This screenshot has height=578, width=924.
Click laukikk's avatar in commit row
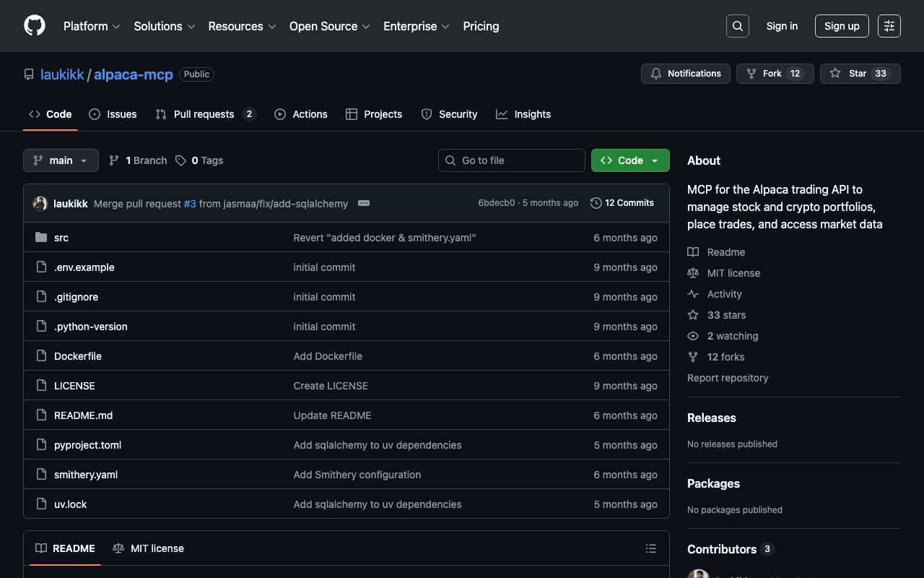coord(40,204)
